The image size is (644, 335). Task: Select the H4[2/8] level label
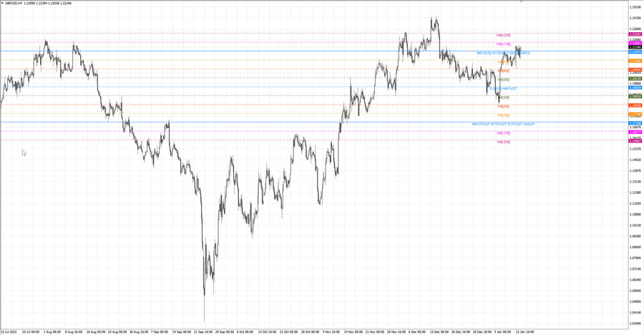pyautogui.click(x=503, y=106)
